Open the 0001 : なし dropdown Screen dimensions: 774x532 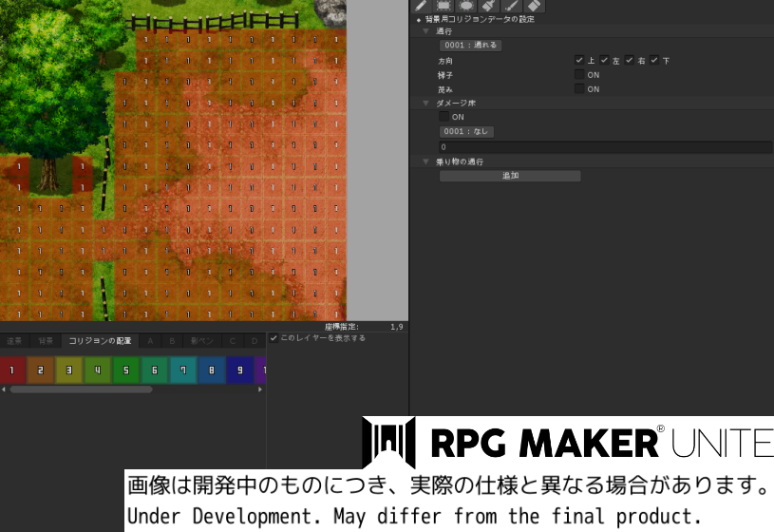point(466,131)
